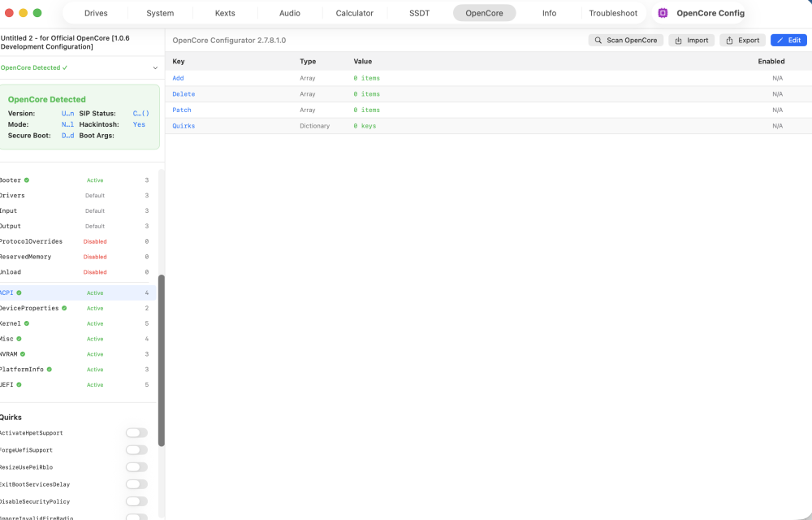Enable the ExitBootServicesDelay switch
Image resolution: width=812 pixels, height=520 pixels.
[136, 484]
